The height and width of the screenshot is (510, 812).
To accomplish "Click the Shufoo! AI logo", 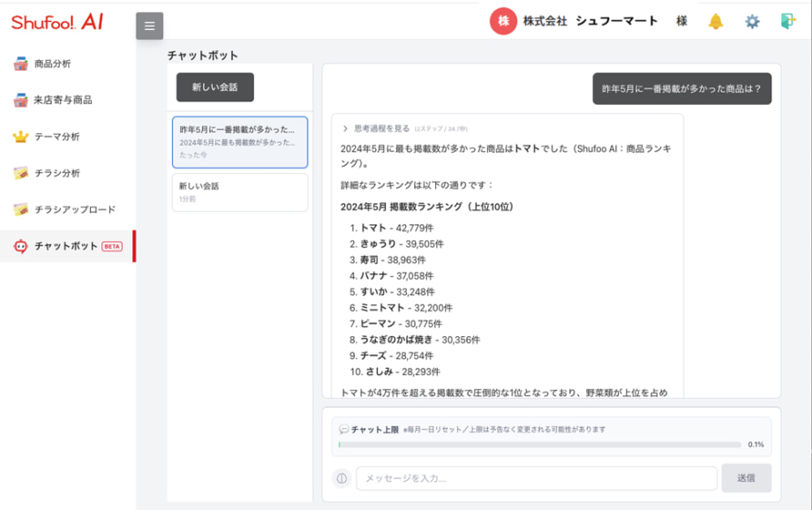I will pyautogui.click(x=57, y=20).
